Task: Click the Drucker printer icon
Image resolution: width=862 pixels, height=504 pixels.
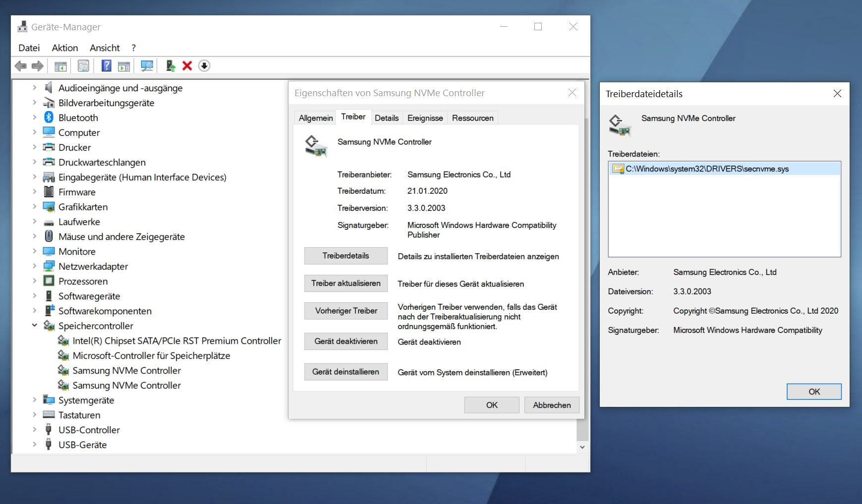Action: [x=49, y=147]
